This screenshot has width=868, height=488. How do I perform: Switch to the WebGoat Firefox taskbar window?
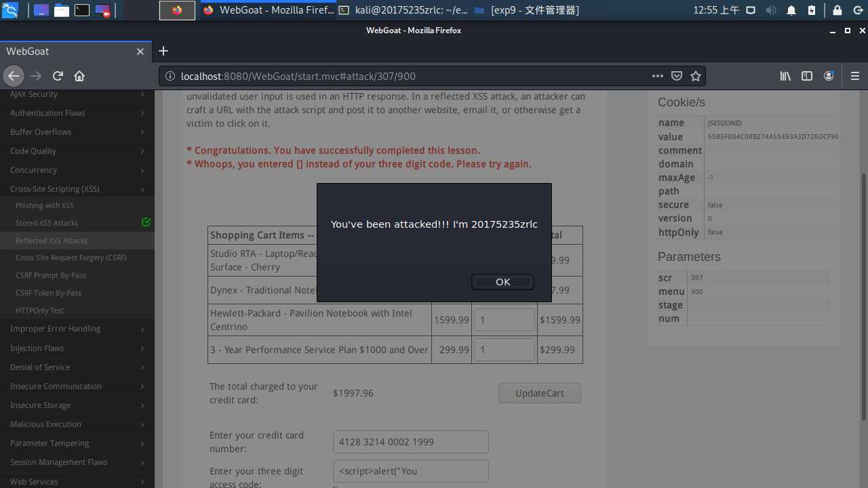[x=269, y=10]
